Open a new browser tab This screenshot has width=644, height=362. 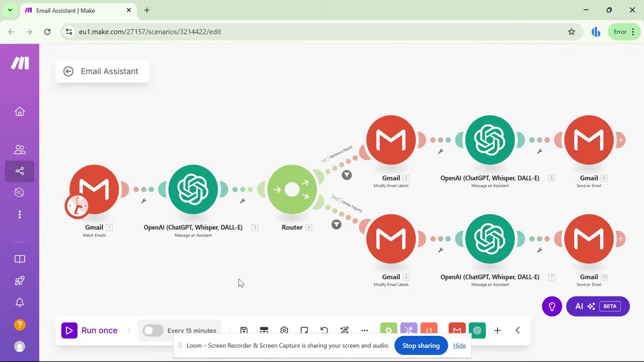(x=147, y=10)
